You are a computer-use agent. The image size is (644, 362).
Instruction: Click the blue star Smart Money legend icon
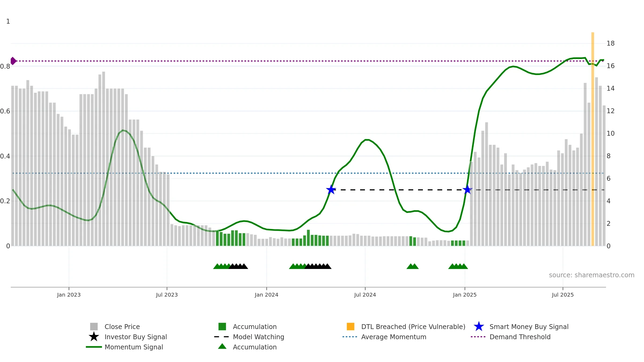[479, 327]
